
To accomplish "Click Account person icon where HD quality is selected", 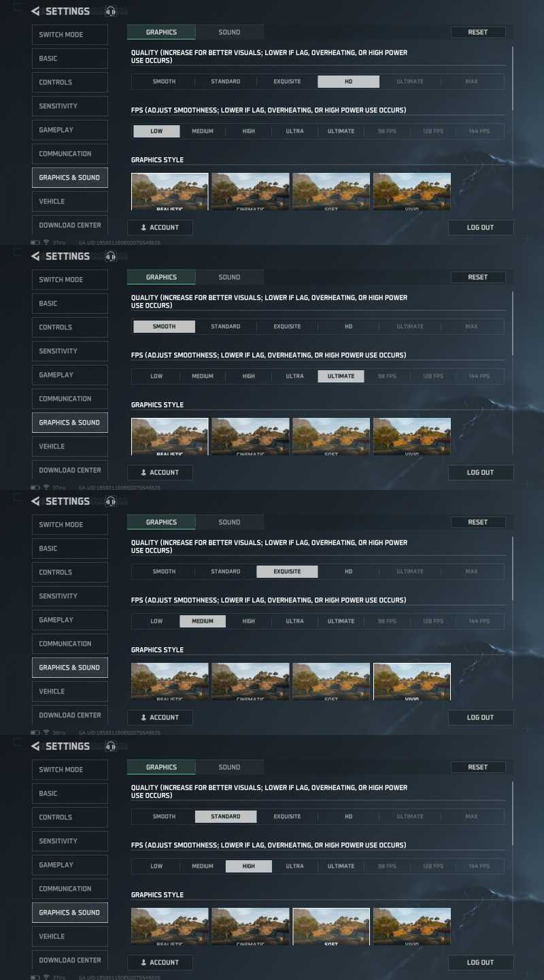I will click(143, 227).
